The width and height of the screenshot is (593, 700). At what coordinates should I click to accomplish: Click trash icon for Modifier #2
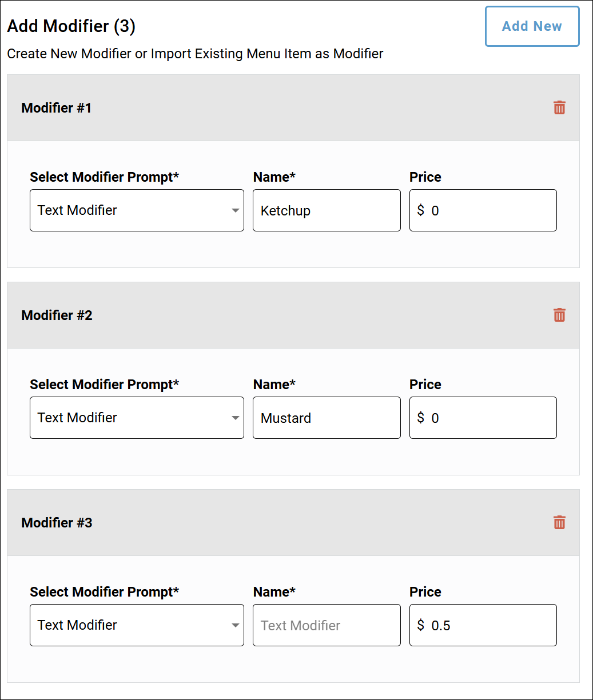[x=559, y=315]
